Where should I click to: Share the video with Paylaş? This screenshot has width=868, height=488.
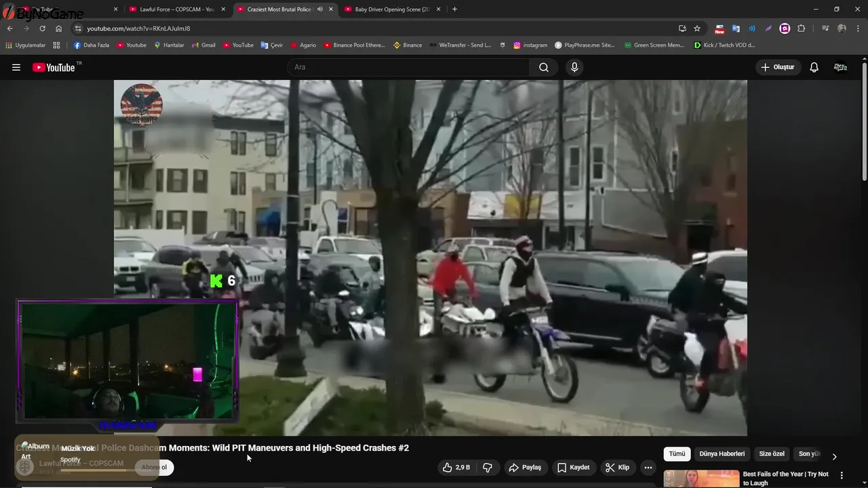click(525, 468)
